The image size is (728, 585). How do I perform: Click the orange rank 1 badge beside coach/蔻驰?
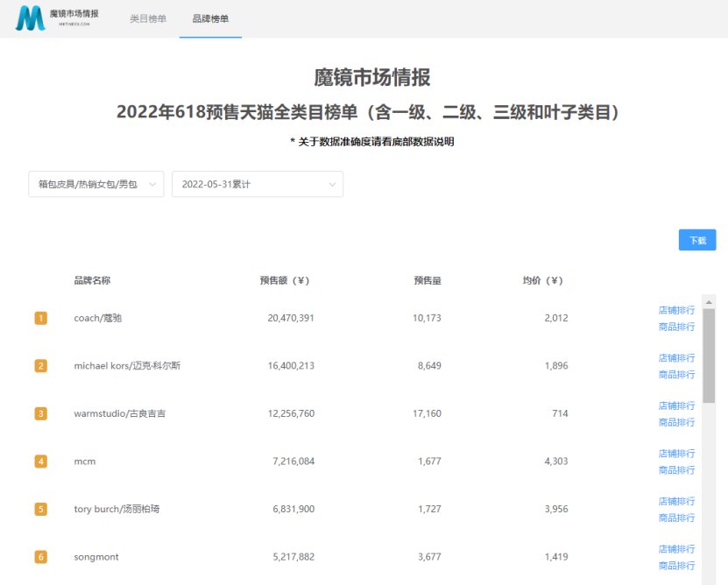pos(40,318)
